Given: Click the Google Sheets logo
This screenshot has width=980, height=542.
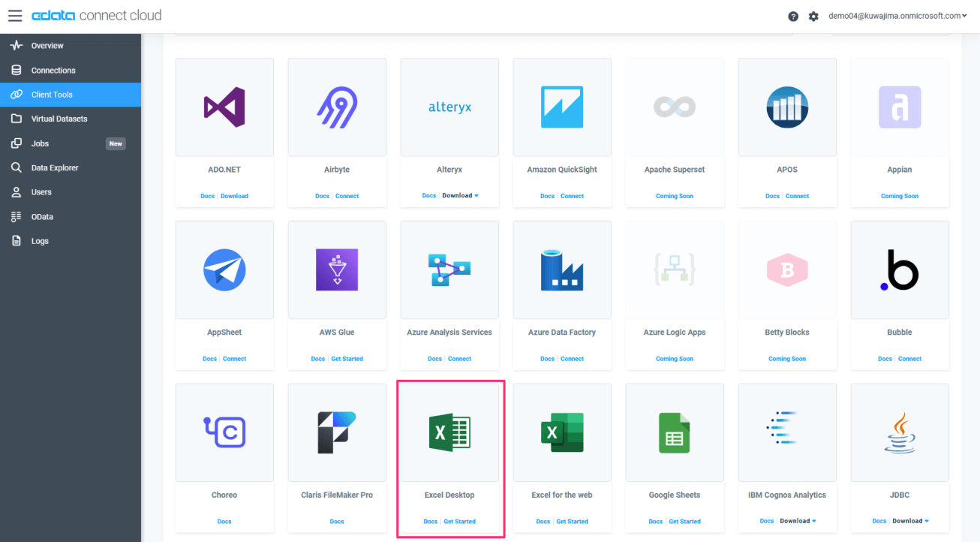Looking at the screenshot, I should (675, 433).
